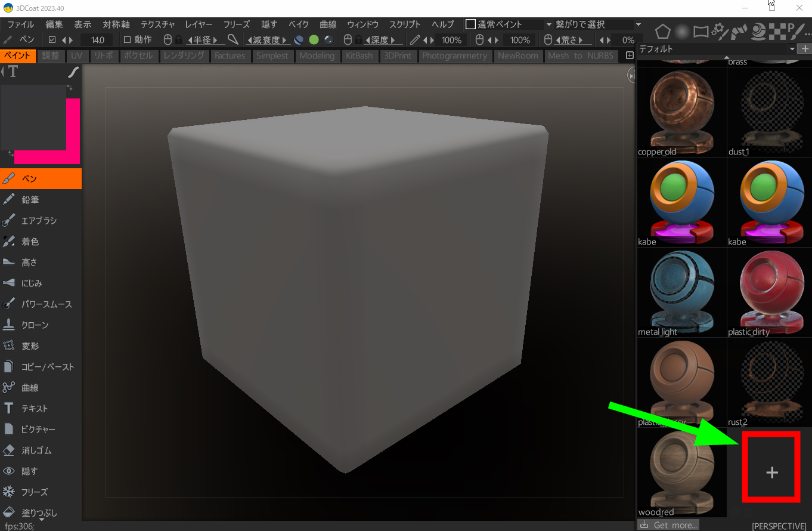
Task: Open the 通常ペイント dropdown arrow
Action: pos(548,24)
